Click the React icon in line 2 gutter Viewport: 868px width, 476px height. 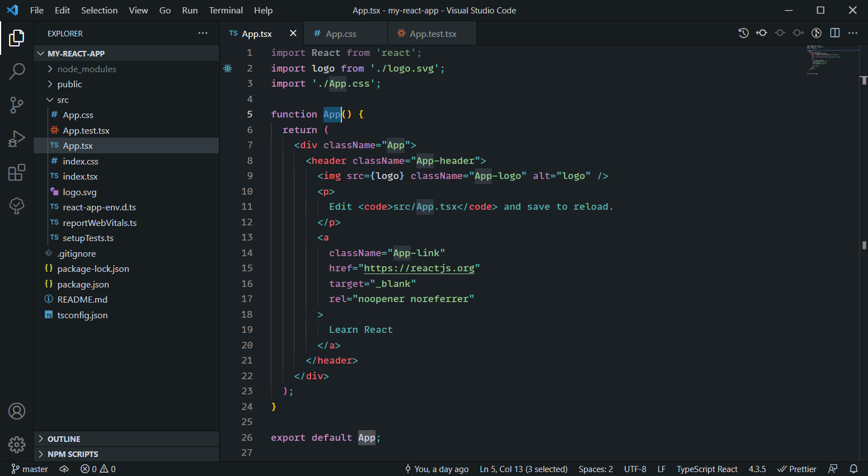pyautogui.click(x=228, y=68)
